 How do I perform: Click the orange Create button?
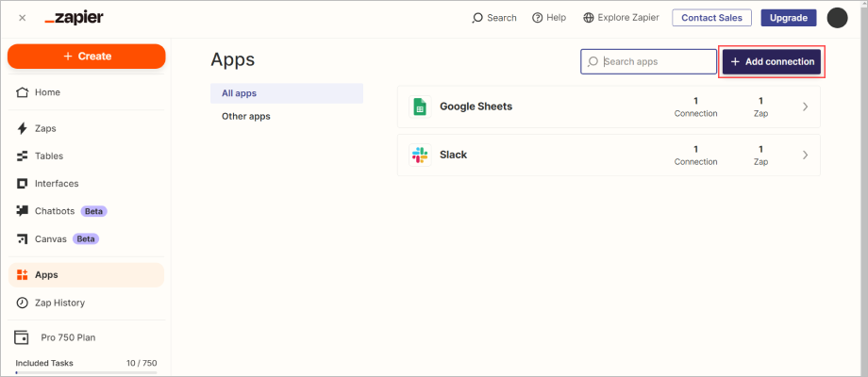(87, 57)
